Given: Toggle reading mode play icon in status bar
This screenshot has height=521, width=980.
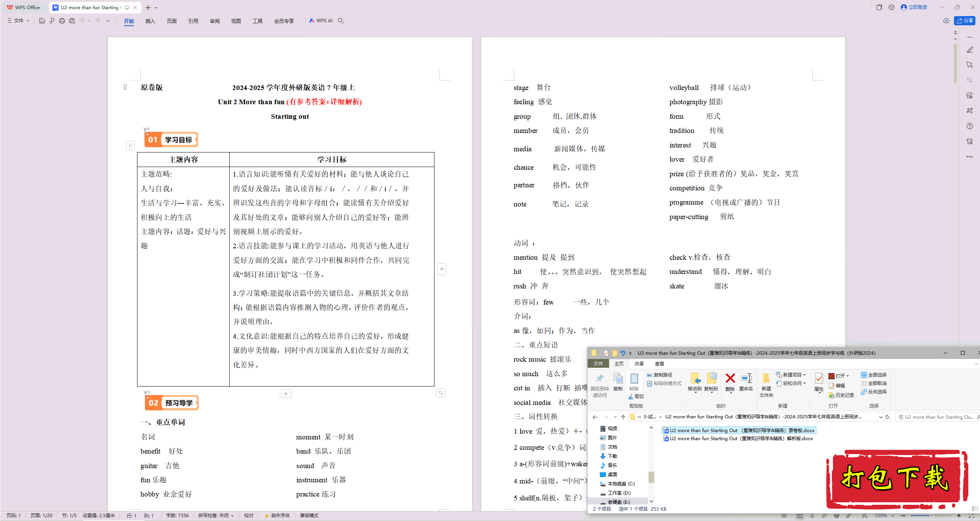Looking at the screenshot, I should click(x=824, y=516).
